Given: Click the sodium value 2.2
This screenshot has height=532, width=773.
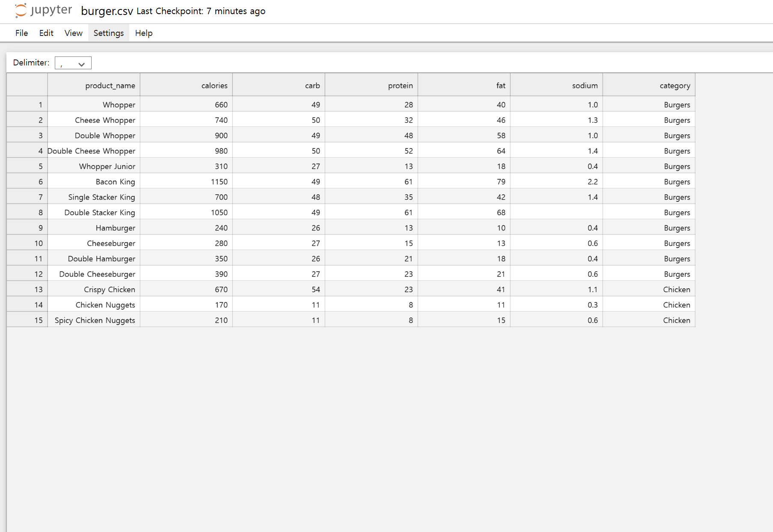Looking at the screenshot, I should point(556,181).
